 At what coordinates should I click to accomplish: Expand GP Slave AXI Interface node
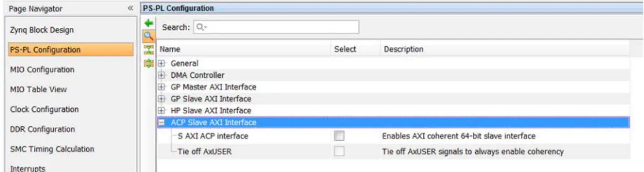tap(161, 99)
